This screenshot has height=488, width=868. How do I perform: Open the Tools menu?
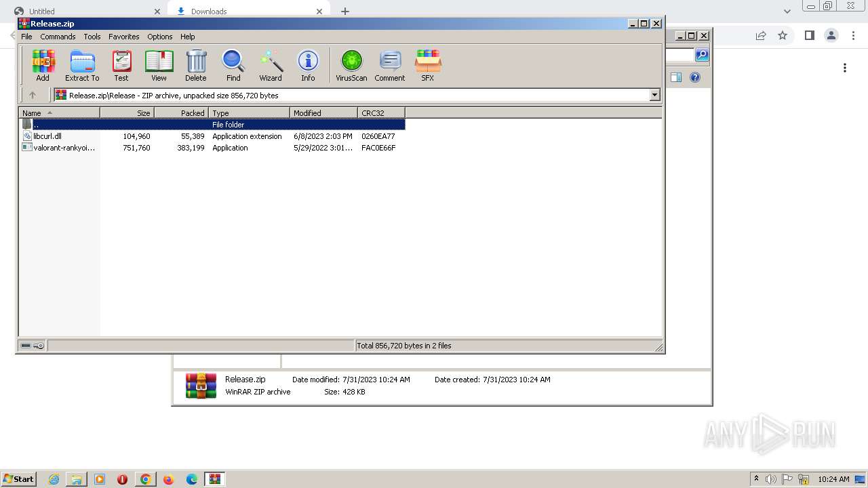pos(92,37)
